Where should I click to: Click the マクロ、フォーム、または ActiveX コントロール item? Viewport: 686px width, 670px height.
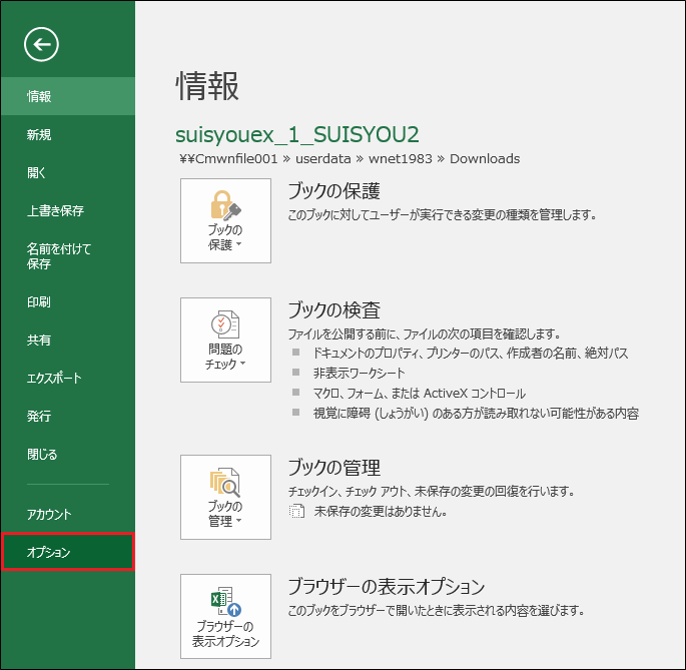(419, 393)
